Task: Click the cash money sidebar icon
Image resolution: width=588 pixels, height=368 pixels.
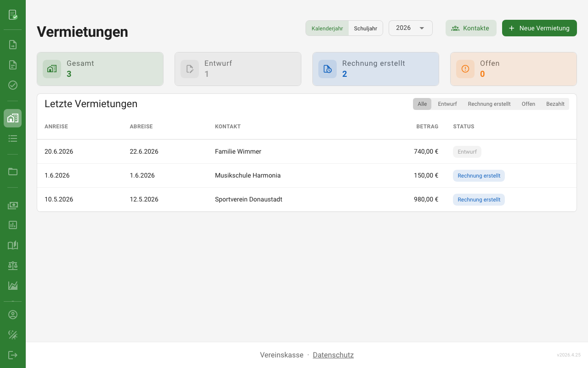Action: [13, 206]
